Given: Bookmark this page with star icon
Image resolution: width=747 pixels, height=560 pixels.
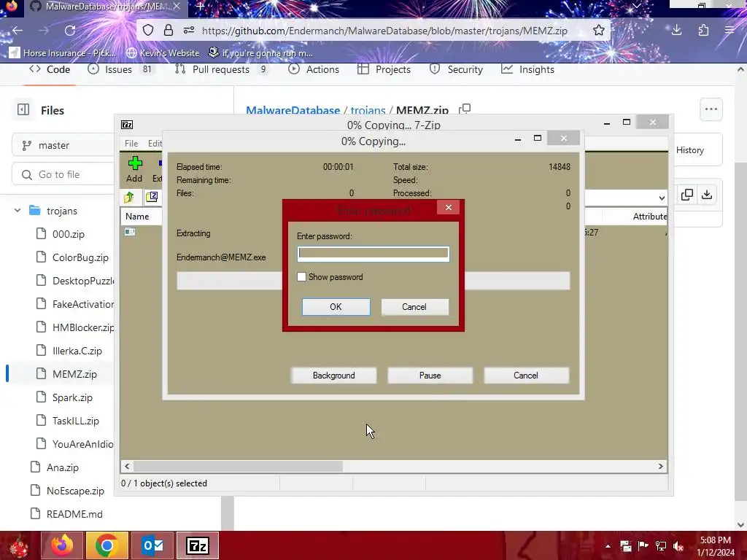Looking at the screenshot, I should pos(599,31).
